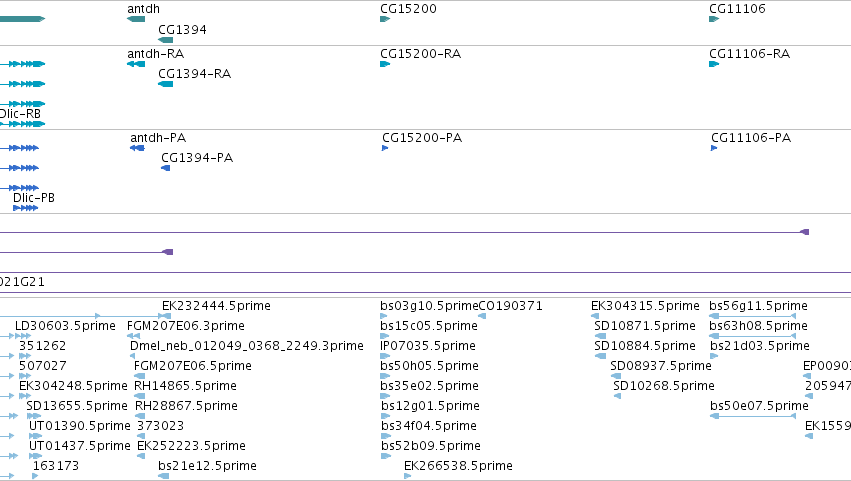Select the long purple feature end block
851x481 pixels.
(805, 232)
